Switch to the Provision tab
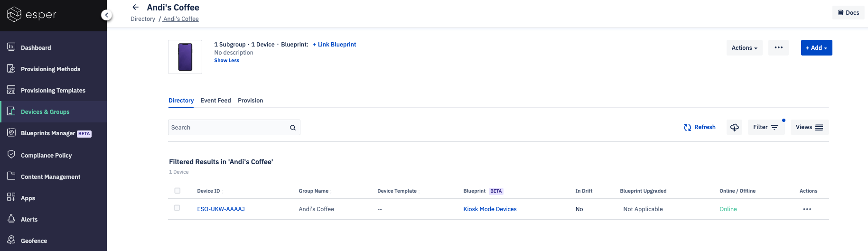868x251 pixels. click(250, 101)
